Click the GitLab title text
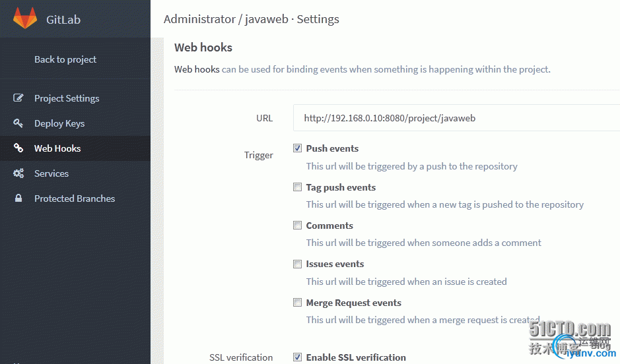The width and height of the screenshot is (620, 364). [x=63, y=19]
